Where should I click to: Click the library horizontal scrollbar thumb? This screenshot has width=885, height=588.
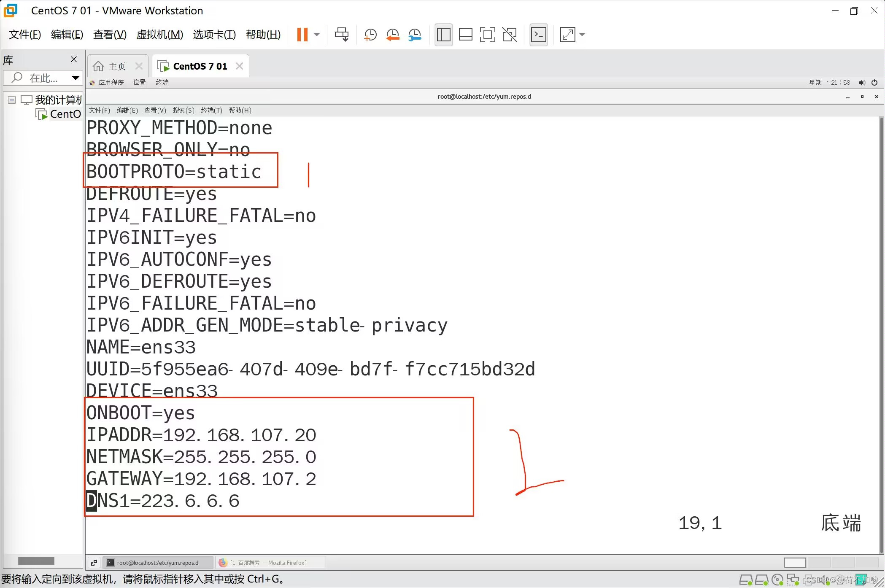click(x=36, y=561)
